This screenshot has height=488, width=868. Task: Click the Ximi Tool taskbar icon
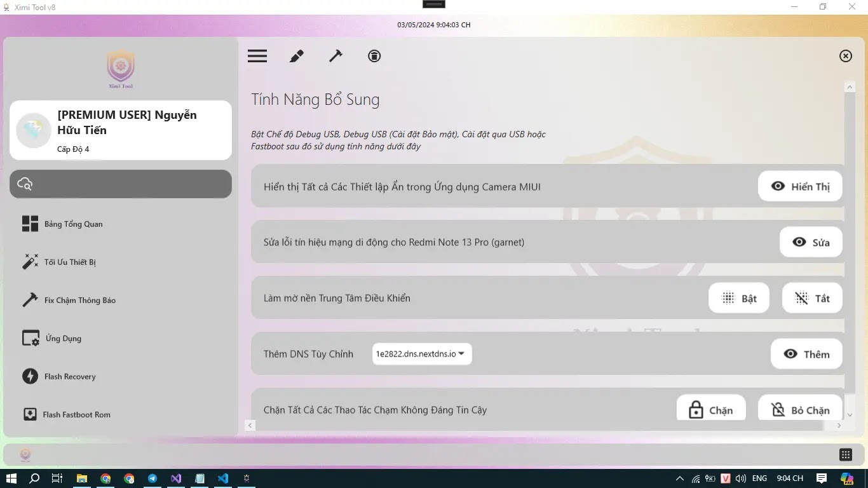click(247, 478)
